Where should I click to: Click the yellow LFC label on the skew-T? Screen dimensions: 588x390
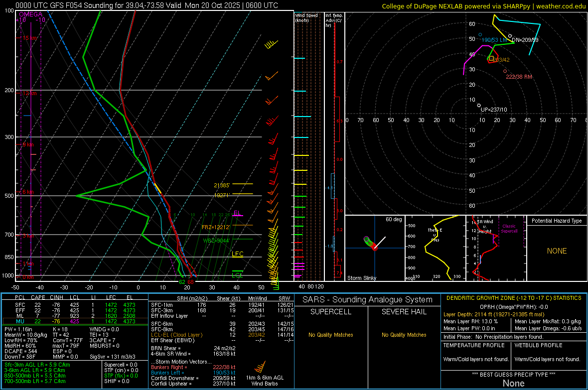pyautogui.click(x=237, y=254)
